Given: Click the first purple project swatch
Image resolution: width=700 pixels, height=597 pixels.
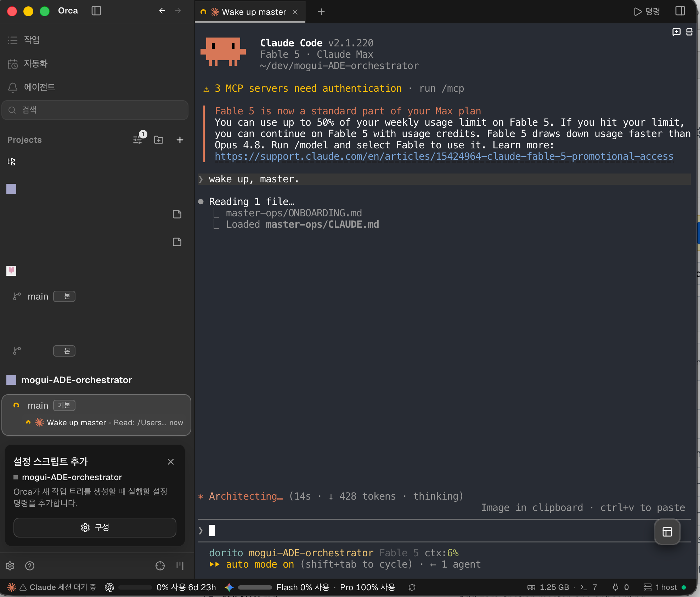Looking at the screenshot, I should click(x=11, y=189).
